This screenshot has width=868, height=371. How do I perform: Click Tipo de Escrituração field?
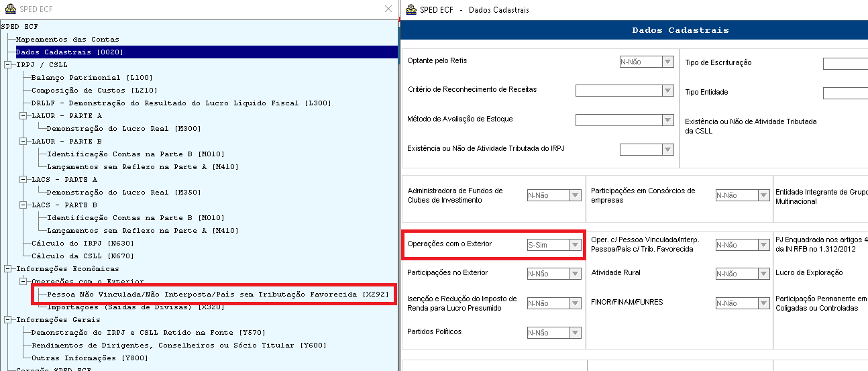tap(845, 64)
